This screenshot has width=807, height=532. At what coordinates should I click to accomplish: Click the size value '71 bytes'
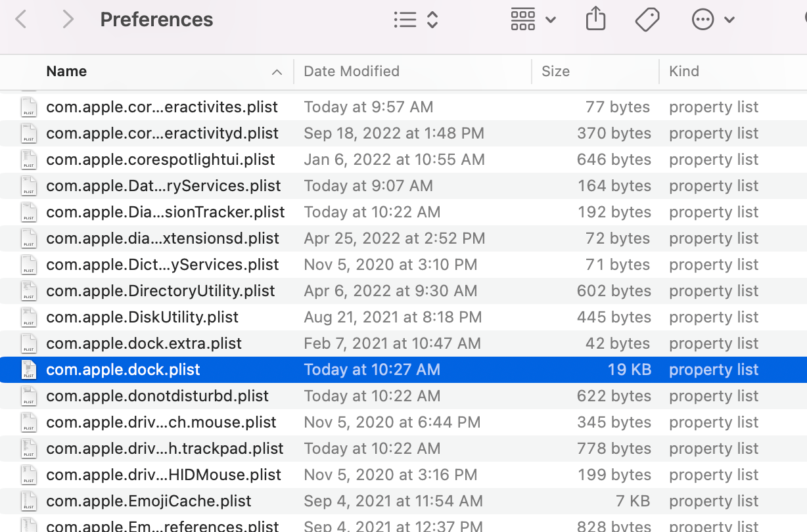pos(618,265)
